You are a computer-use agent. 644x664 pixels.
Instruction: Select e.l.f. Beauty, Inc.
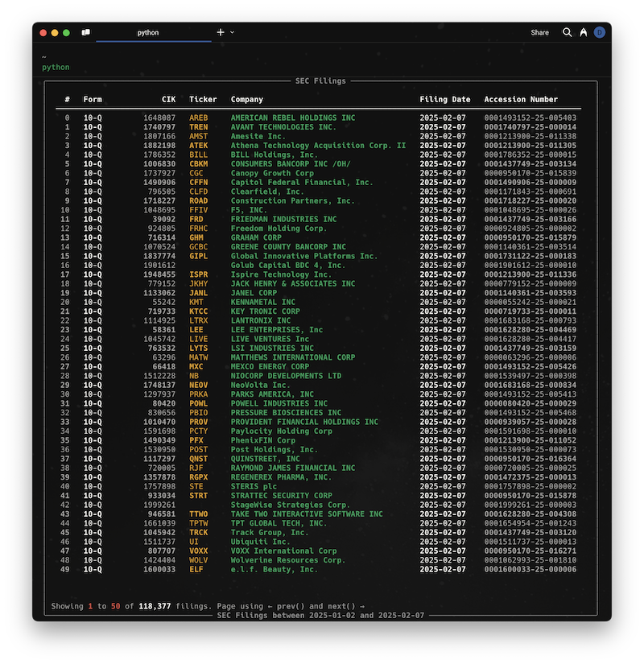click(x=275, y=569)
